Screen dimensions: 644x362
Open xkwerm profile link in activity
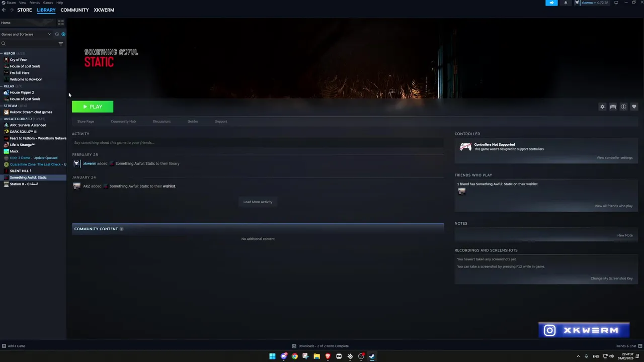pyautogui.click(x=90, y=163)
